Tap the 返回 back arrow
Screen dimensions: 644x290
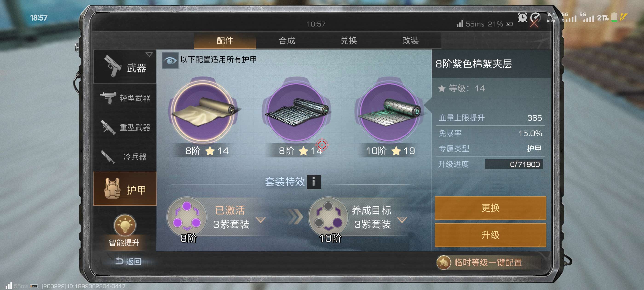point(119,261)
